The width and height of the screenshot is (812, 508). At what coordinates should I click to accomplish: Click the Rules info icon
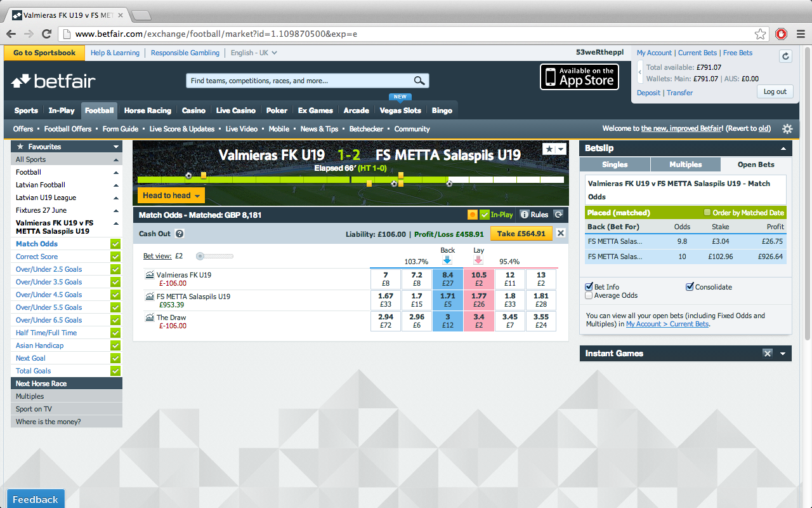tap(525, 215)
